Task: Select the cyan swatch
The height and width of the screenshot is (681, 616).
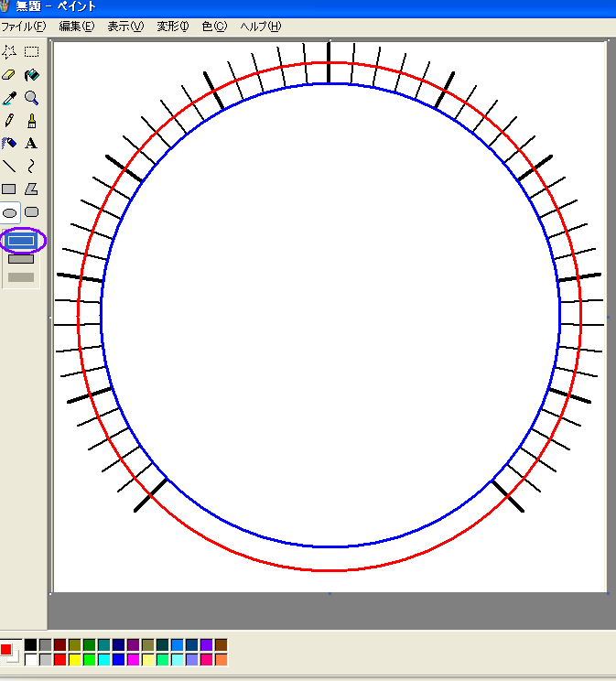Action: (103, 660)
